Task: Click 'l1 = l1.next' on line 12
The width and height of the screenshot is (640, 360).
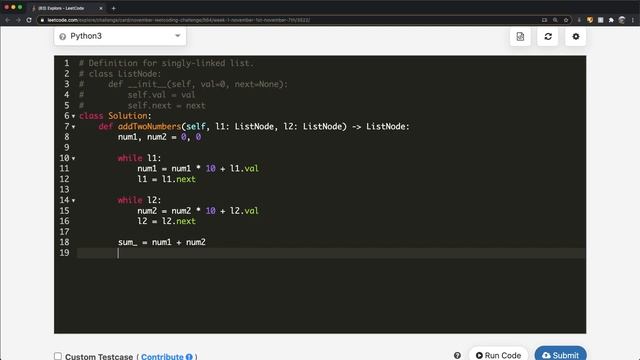Action: [x=167, y=179]
